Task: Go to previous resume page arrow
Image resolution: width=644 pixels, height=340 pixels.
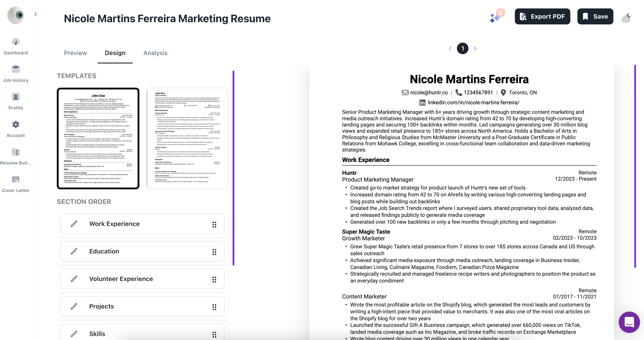Action: (x=450, y=49)
